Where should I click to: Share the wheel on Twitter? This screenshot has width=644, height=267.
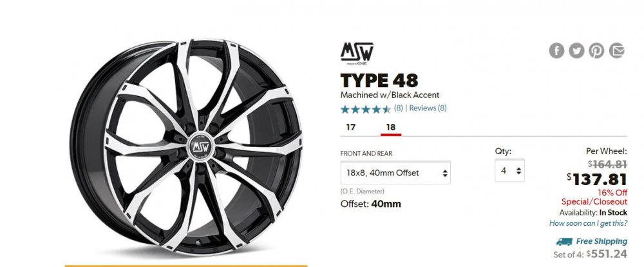click(576, 50)
